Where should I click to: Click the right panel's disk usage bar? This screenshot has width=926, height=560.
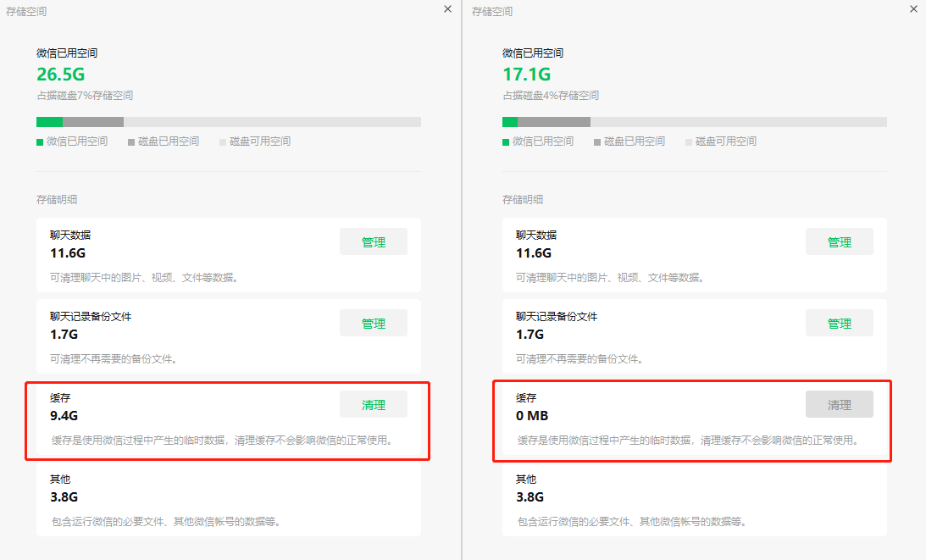(x=694, y=121)
